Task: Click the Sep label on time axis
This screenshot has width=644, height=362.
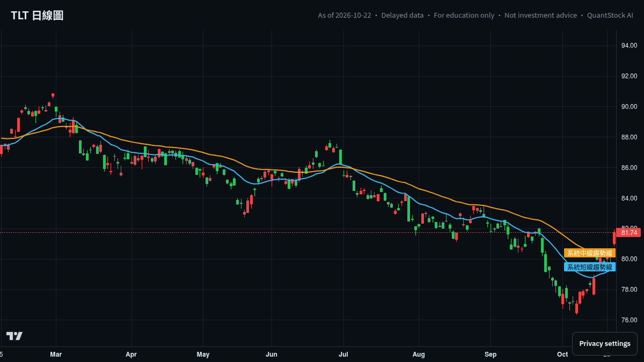Action: click(491, 354)
